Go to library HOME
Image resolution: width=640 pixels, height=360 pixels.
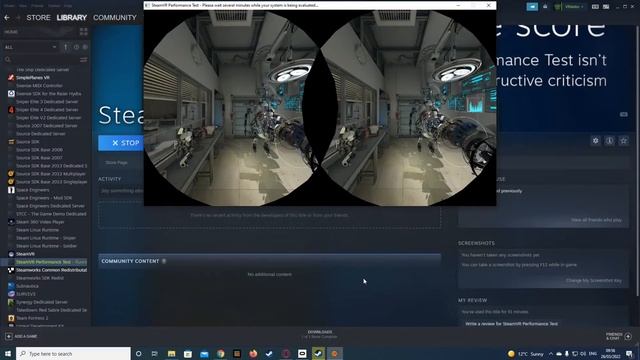click(x=11, y=32)
